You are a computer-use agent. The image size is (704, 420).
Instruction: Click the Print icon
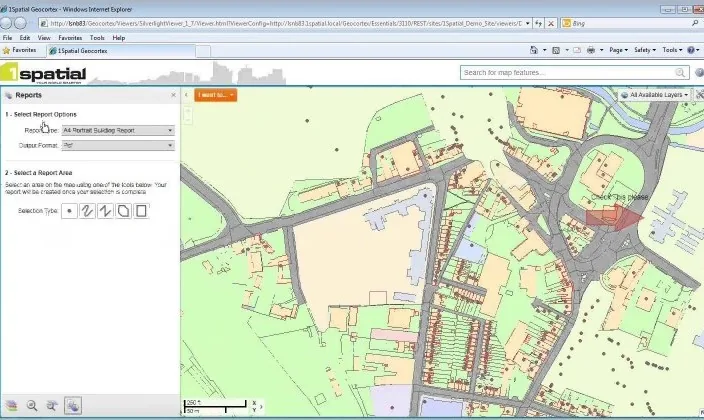(x=591, y=50)
